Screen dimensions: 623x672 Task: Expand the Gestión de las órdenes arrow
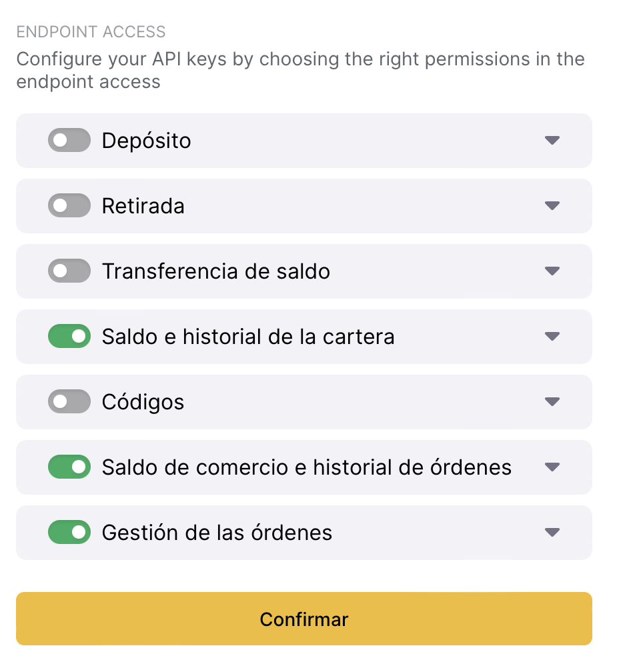click(x=552, y=533)
